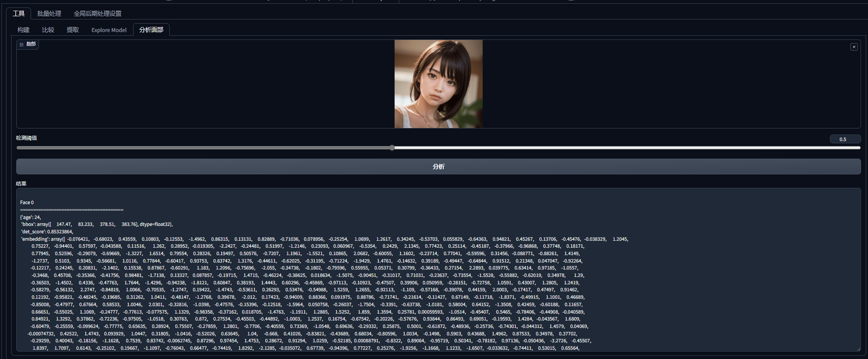Select the 构建 sub-tab
868x359 pixels.
(x=24, y=30)
